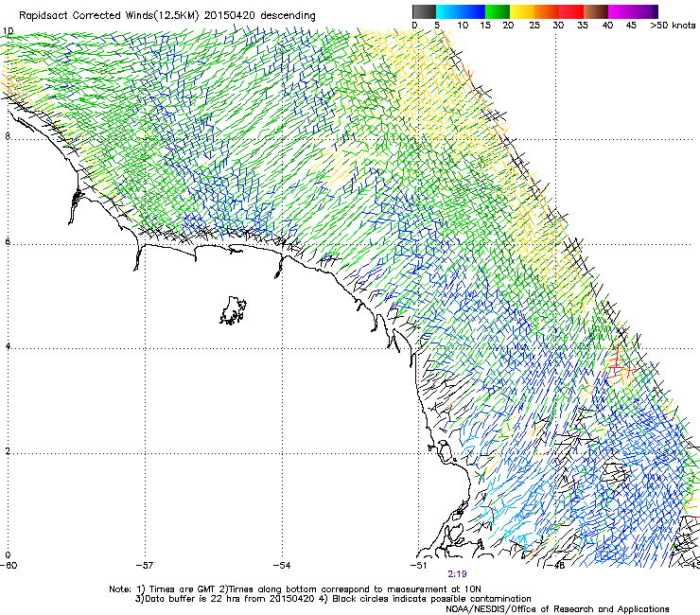Click the brown 35-40 knots color swatch
The image size is (700, 615).
pos(596,11)
